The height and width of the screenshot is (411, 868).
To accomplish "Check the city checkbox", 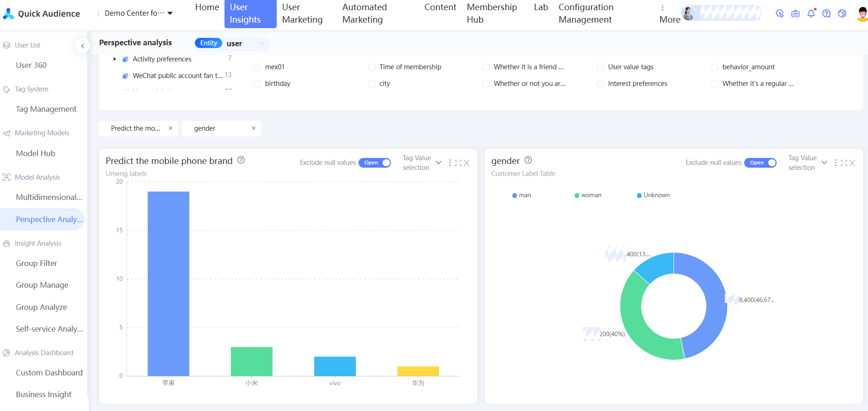I will [372, 84].
